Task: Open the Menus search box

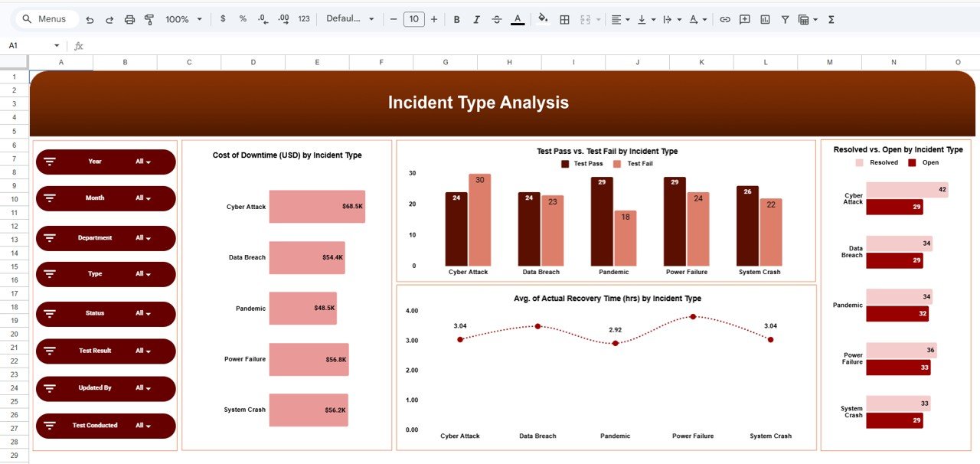Action: (46, 18)
